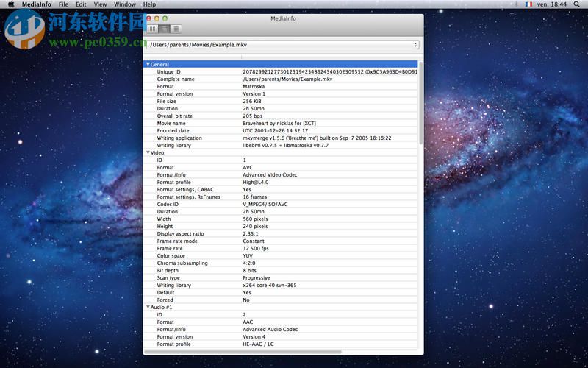This screenshot has width=588, height=368.
Task: Click the x264 core 40 svn-365 value
Action: pos(270,285)
